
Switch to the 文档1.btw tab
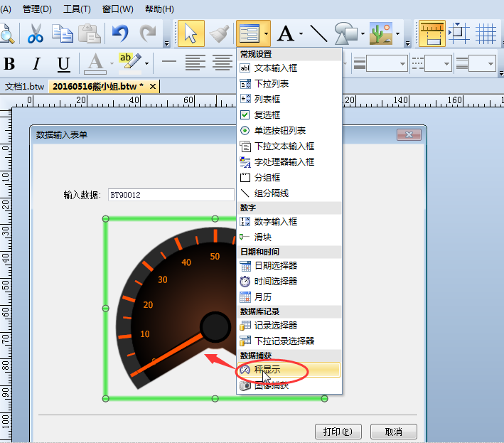tap(24, 87)
